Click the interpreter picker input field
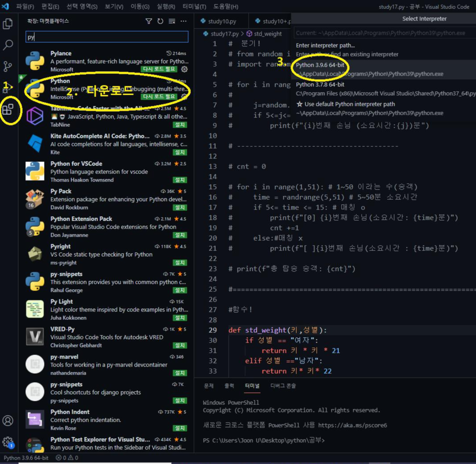This screenshot has width=476, height=464. coord(384,33)
